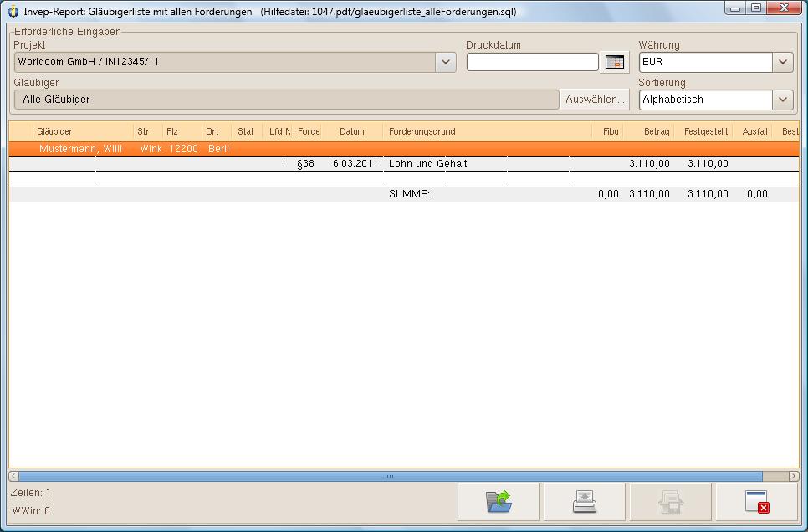Click the Lohn und Gehalt cell
This screenshot has height=532, width=808.
(x=427, y=164)
